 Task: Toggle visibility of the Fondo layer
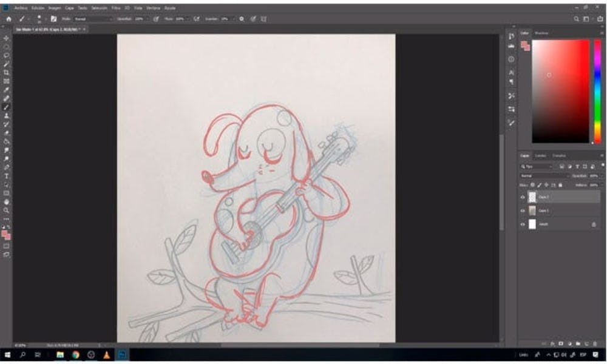pyautogui.click(x=523, y=224)
